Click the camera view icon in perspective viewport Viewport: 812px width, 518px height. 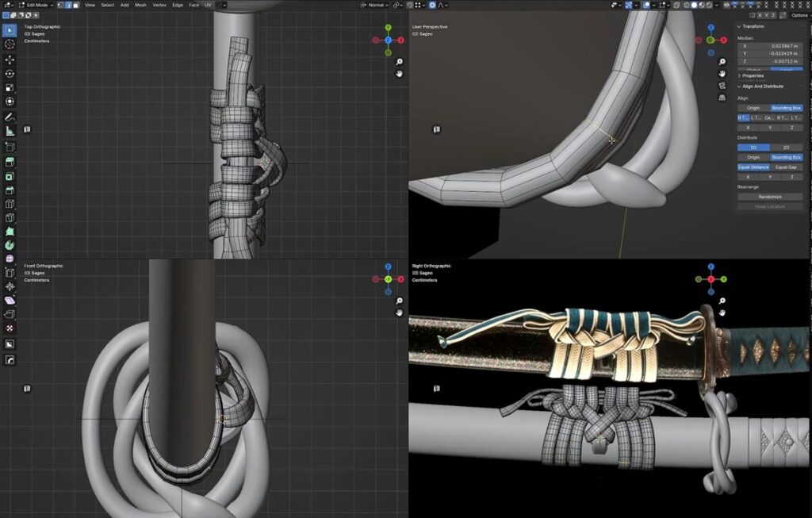(x=722, y=86)
